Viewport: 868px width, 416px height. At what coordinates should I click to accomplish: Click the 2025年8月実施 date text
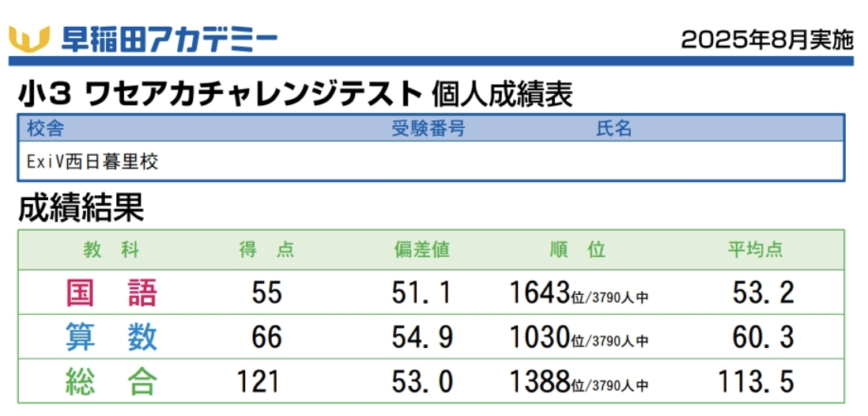[x=768, y=40]
